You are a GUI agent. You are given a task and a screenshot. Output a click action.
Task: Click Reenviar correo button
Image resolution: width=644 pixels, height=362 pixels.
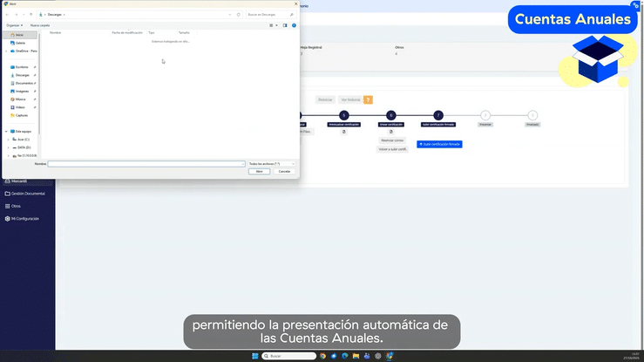[392, 140]
